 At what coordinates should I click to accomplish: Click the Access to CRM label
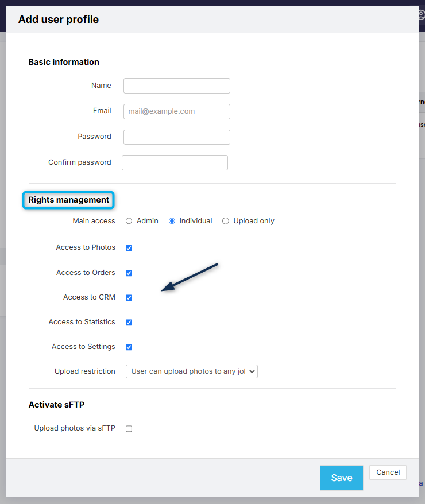point(89,297)
